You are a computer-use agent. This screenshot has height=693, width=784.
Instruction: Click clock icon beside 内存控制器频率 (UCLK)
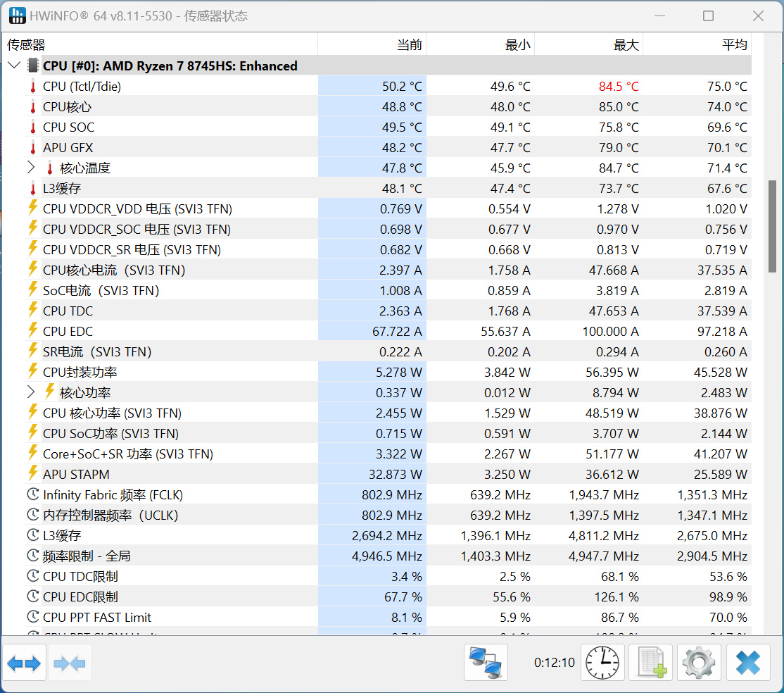[33, 515]
